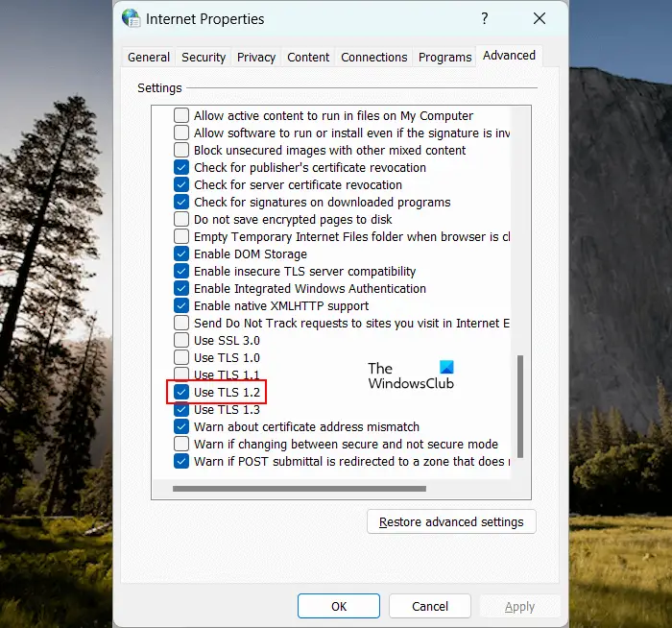This screenshot has height=628, width=672.
Task: Go to the Connections tab
Action: [374, 57]
